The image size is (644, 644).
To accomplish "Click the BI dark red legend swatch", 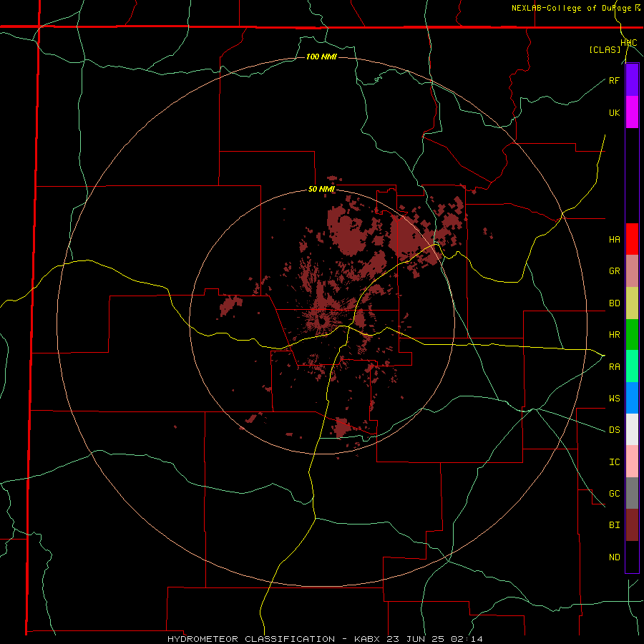I will point(632,525).
